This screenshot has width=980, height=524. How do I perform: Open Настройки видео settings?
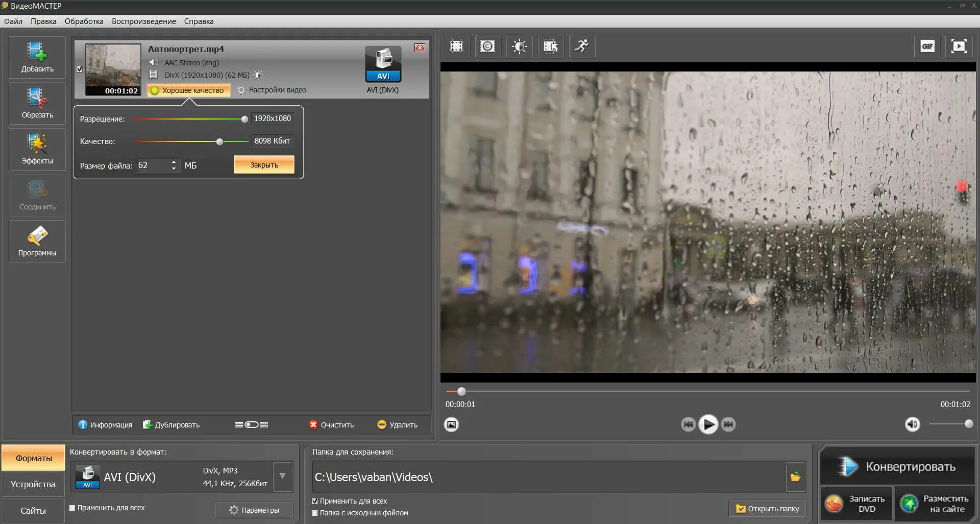point(272,90)
